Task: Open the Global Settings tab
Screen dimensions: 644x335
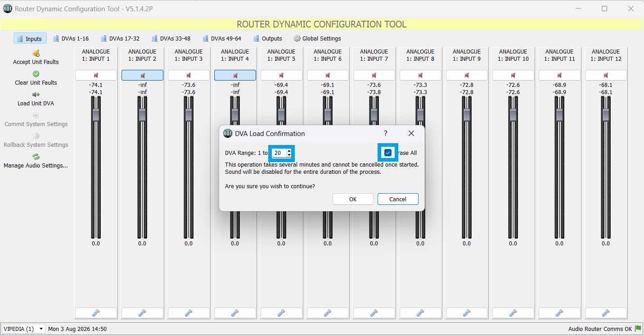Action: [317, 39]
